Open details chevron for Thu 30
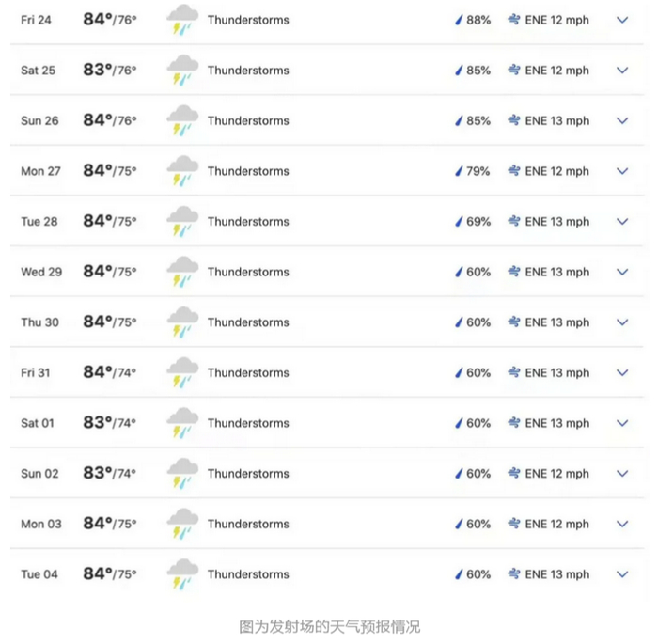658x644 pixels. click(x=622, y=322)
